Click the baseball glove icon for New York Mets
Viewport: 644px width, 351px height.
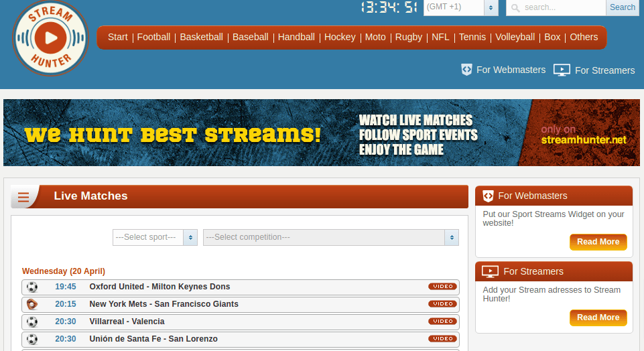coord(32,305)
